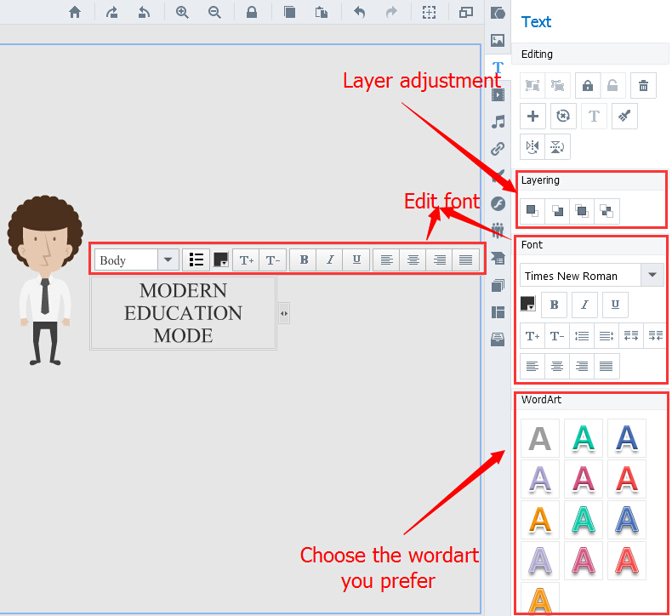Select the gray WordArt style
The image size is (672, 616).
pos(540,438)
